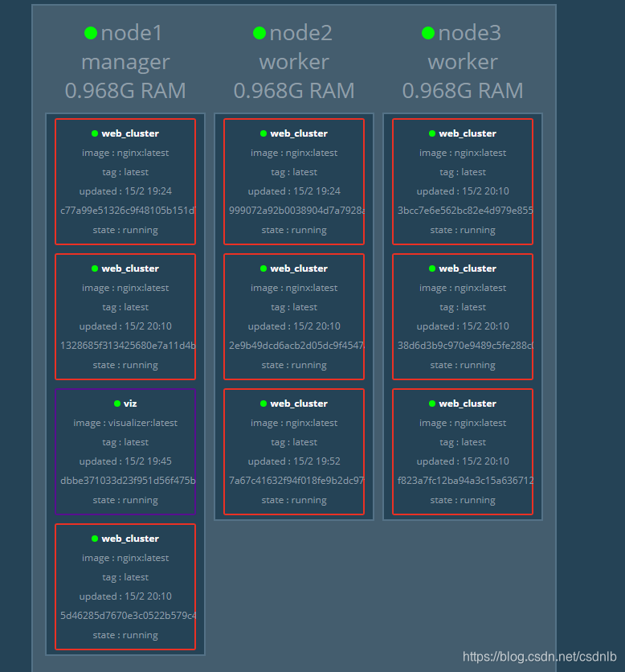Click container ID 1328685f313425680e7a11d4b
Image resolution: width=625 pixels, height=672 pixels.
(128, 346)
